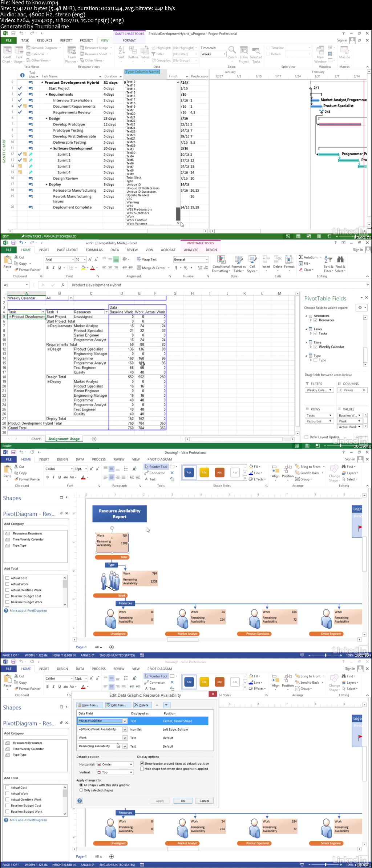Select Chart1 sheet tab in Excel
Image resolution: width=372 pixels, height=868 pixels.
36,439
